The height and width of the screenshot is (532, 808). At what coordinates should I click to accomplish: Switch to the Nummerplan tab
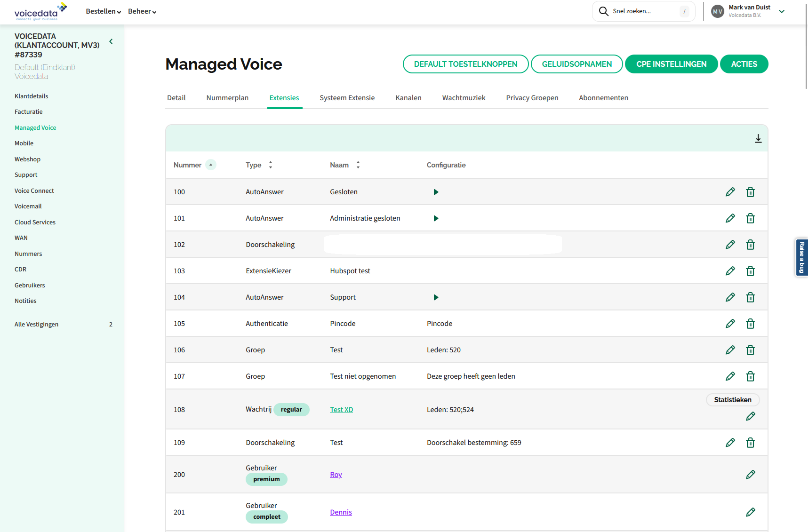[x=227, y=98]
